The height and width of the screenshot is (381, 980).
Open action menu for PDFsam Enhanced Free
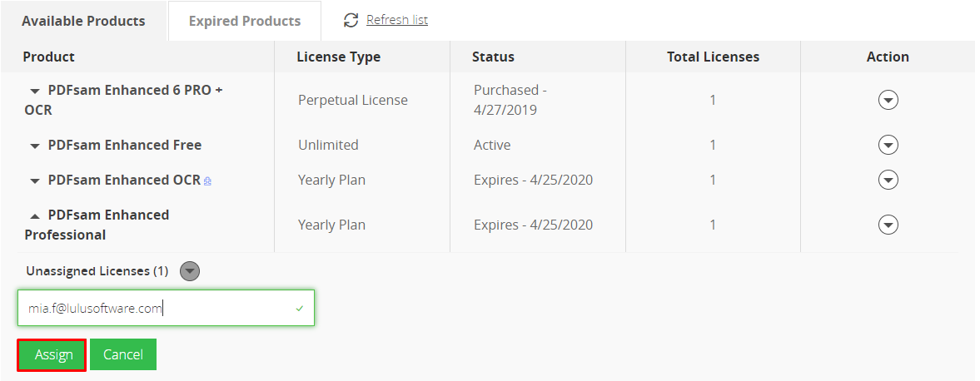888,145
